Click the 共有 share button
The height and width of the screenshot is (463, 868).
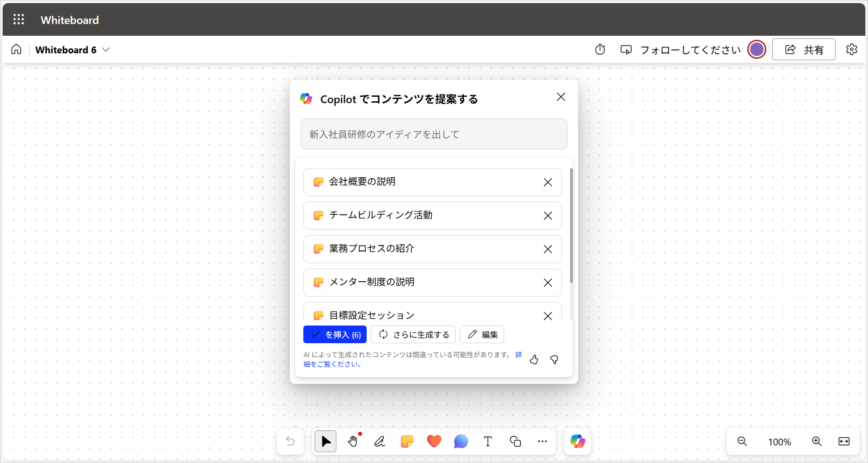[x=803, y=50]
